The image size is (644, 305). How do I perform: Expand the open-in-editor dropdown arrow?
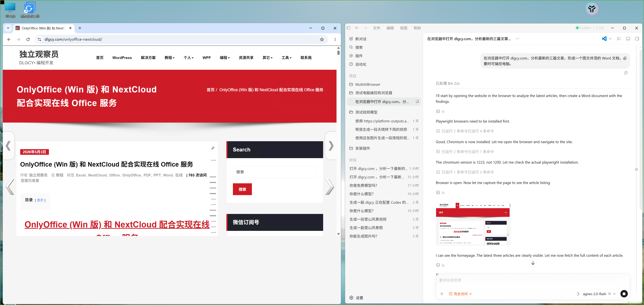click(x=610, y=39)
